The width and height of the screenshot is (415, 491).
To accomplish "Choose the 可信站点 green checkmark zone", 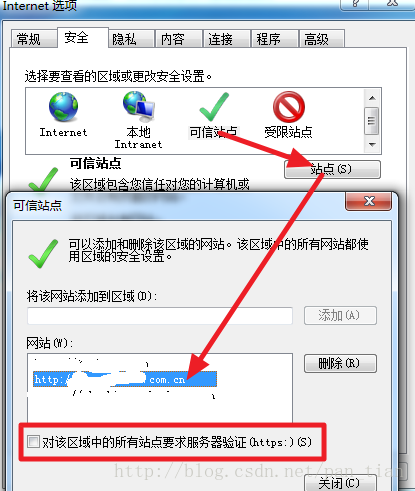I will pos(214,107).
